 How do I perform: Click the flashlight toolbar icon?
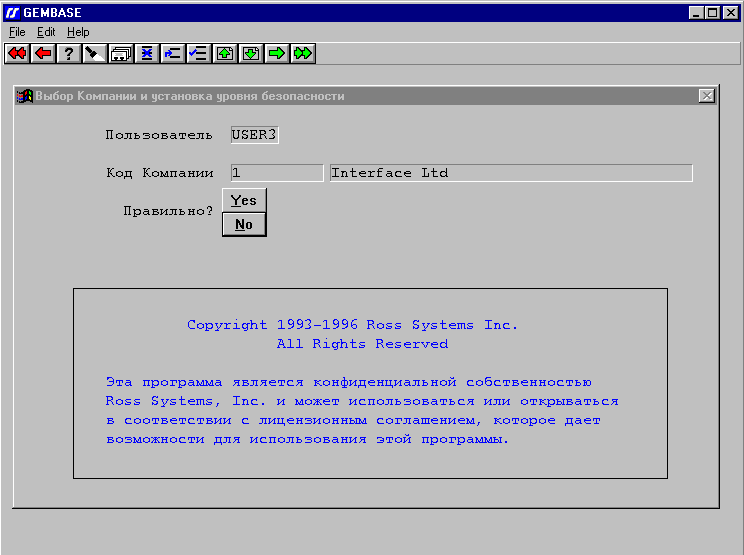(x=94, y=53)
